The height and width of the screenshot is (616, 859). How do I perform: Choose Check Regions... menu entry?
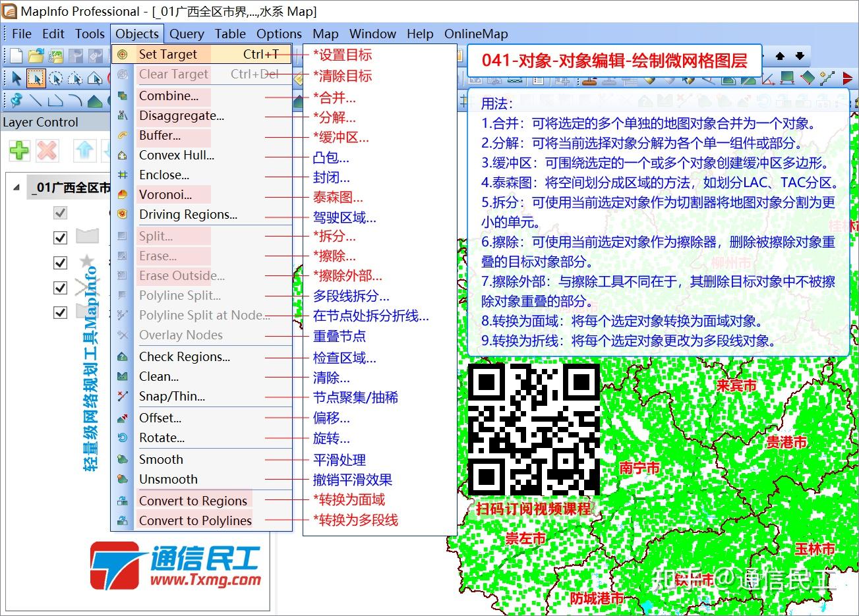tap(202, 356)
